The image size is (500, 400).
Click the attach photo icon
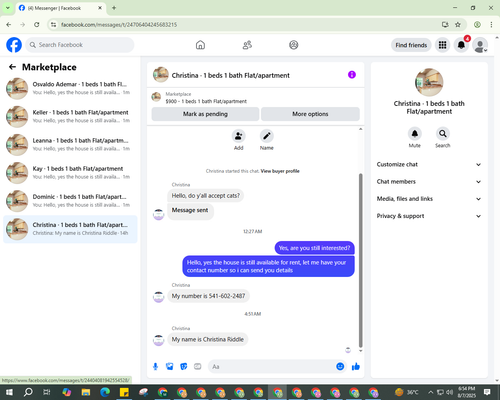170,367
